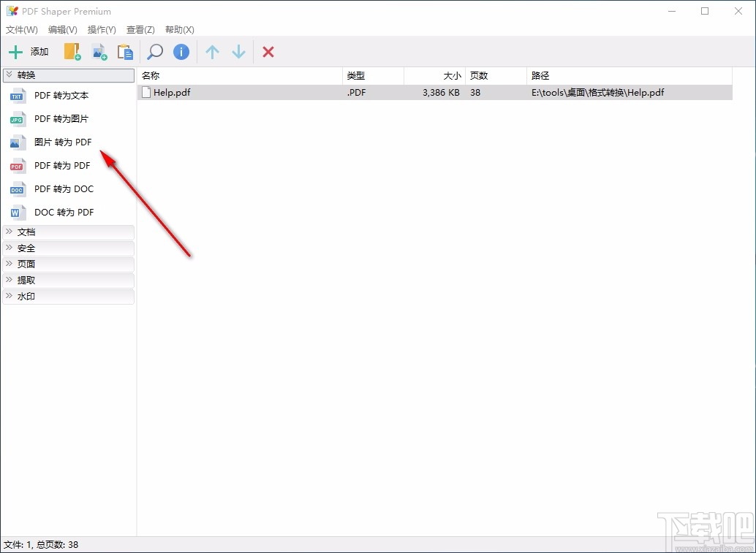
Task: Click the blue info icon
Action: tap(181, 51)
